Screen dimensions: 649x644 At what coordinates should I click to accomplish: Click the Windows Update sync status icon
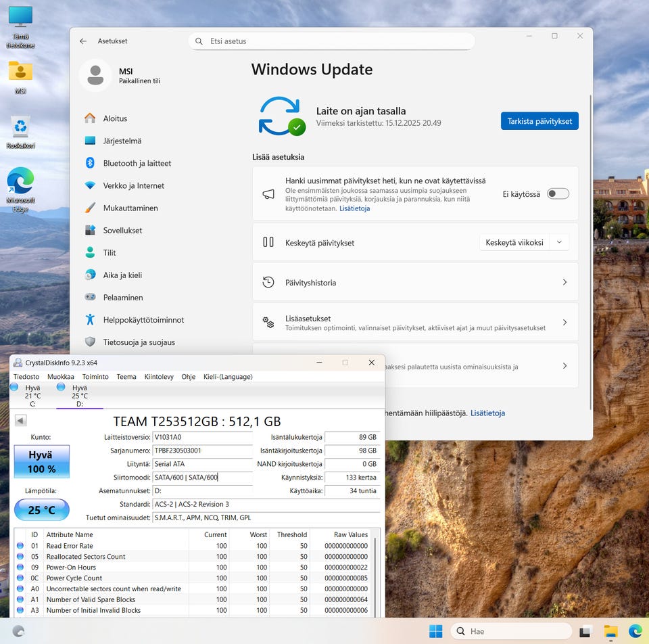click(281, 116)
